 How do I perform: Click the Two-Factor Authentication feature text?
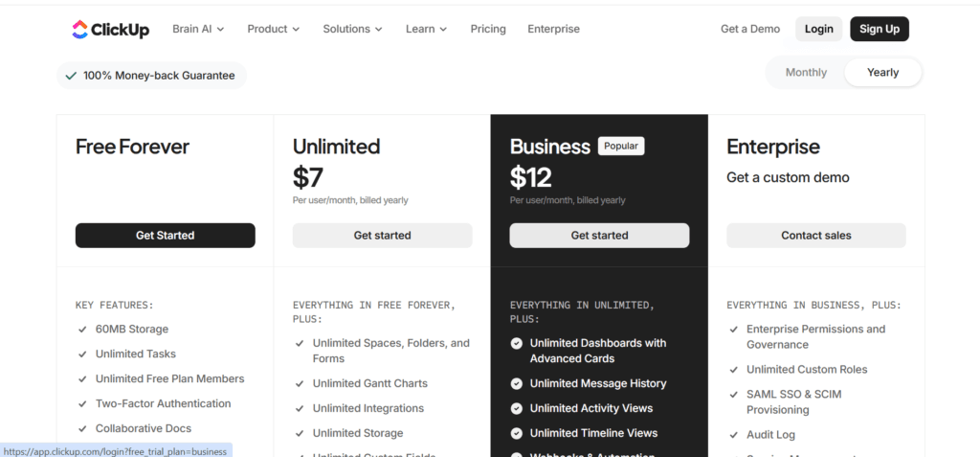coord(163,403)
